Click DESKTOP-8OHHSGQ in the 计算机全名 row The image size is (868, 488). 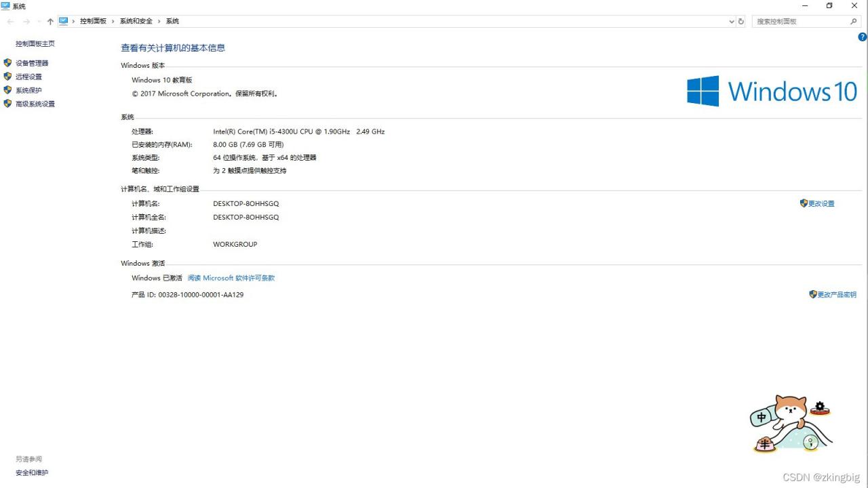[246, 218]
